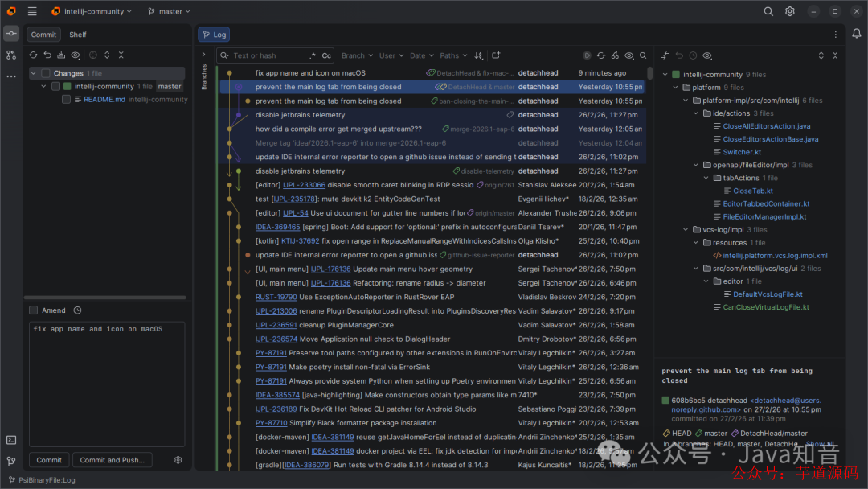Open IDEA-369465 issue link
The image size is (868, 489).
click(278, 227)
